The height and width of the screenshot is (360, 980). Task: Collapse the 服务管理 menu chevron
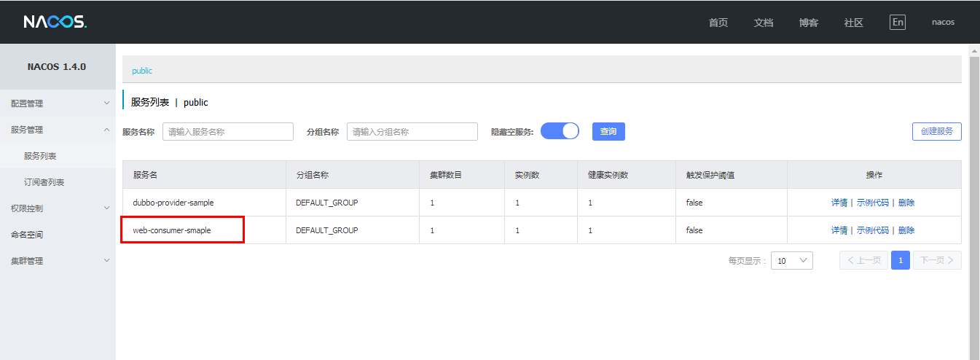click(106, 130)
